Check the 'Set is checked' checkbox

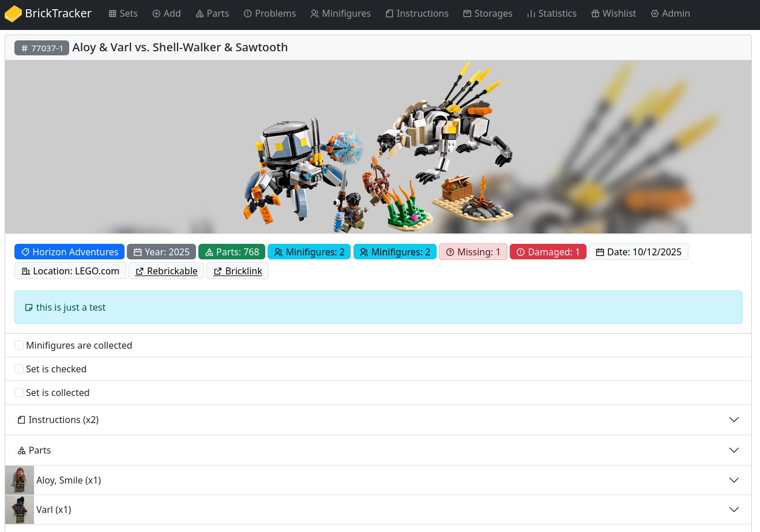tap(19, 369)
